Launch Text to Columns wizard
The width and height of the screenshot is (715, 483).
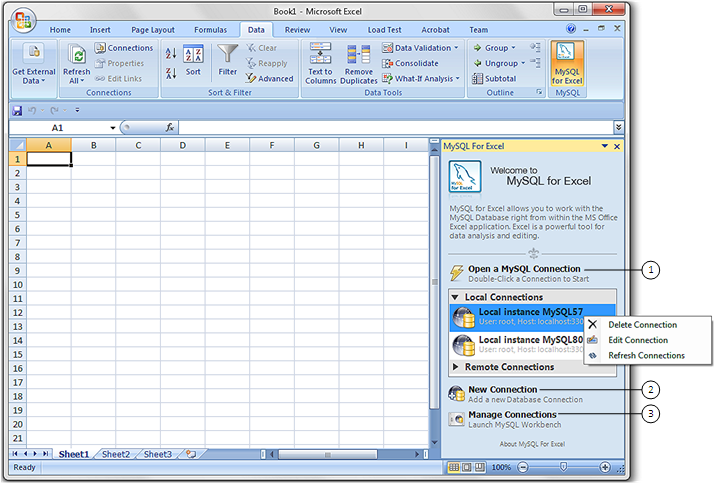[321, 64]
